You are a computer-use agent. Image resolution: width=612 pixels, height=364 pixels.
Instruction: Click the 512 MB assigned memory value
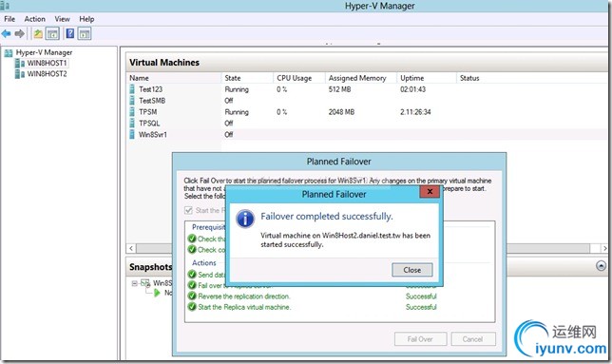coord(339,89)
